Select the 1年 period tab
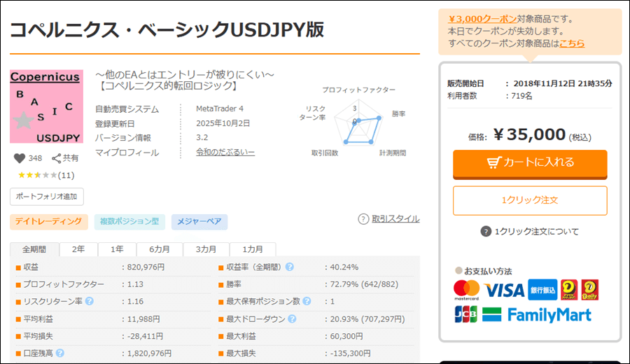630x364 pixels. (117, 250)
